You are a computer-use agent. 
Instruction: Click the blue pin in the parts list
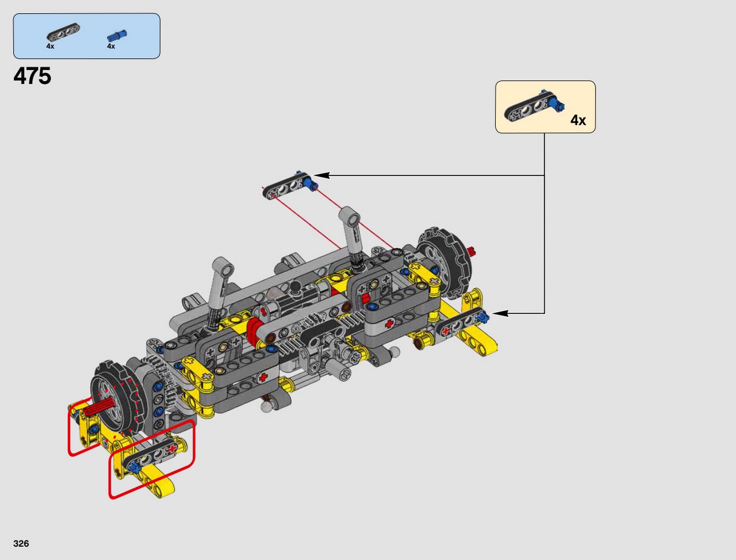coord(117,36)
